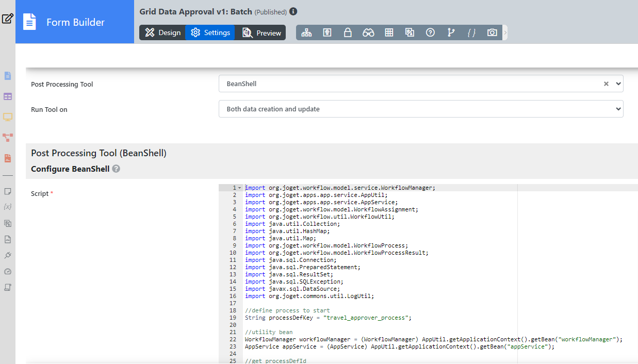Click the //utility bean comment line
The height and width of the screenshot is (364, 638).
(x=269, y=332)
